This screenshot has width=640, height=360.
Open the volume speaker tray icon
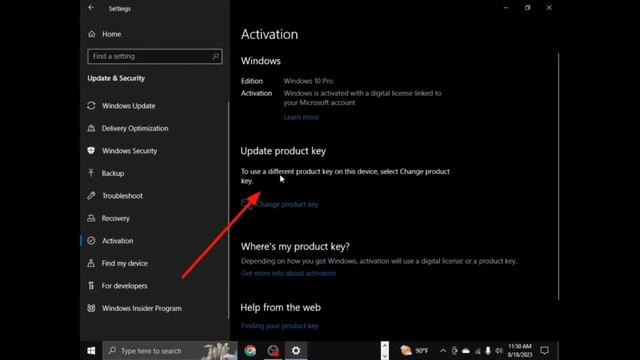(499, 351)
